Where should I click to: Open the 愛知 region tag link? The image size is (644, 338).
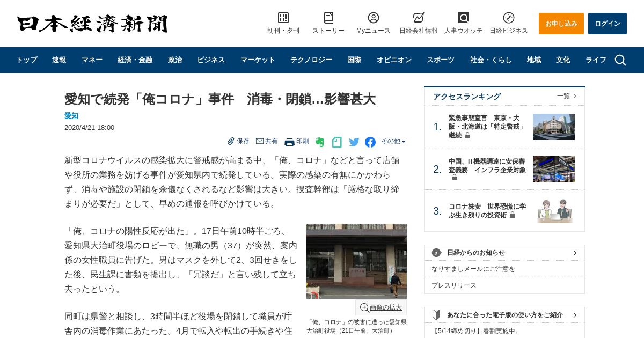71,116
